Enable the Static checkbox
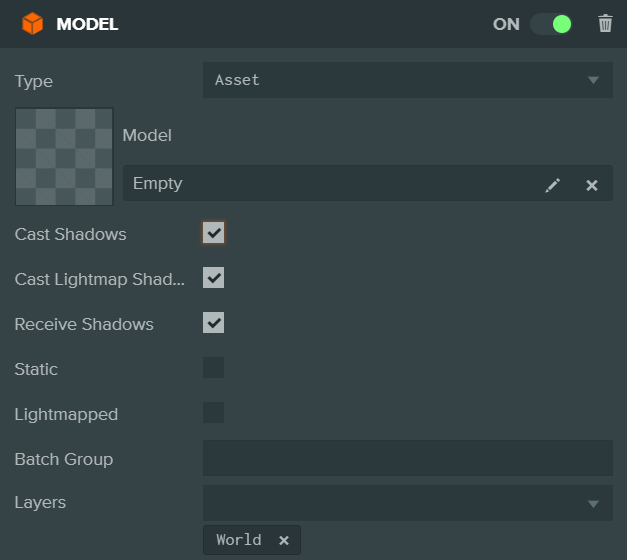627x560 pixels. point(213,368)
